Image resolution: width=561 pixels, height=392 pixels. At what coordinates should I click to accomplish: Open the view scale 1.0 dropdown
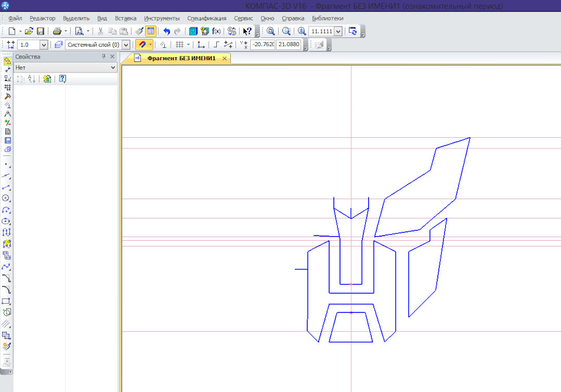(44, 45)
